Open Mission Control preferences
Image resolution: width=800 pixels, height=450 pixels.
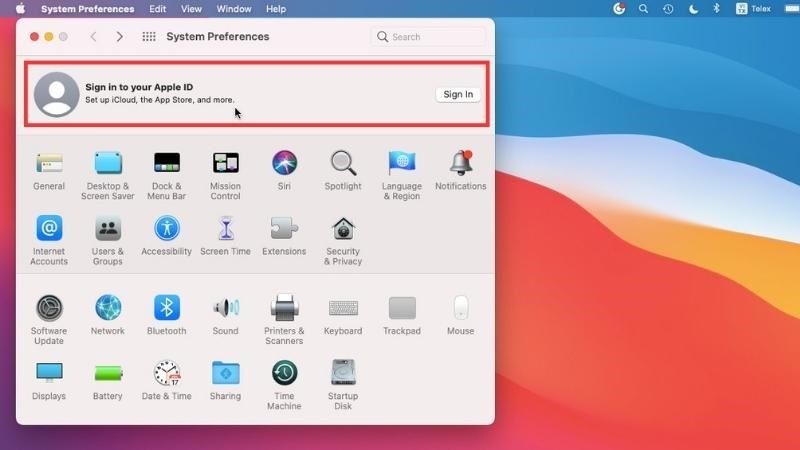click(x=226, y=176)
